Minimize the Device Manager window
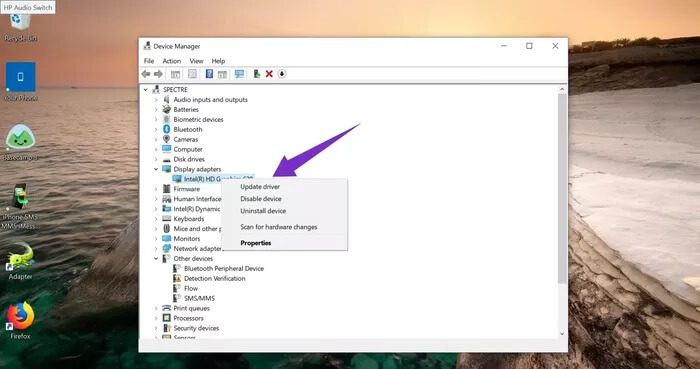This screenshot has height=369, width=700. pyautogui.click(x=504, y=46)
